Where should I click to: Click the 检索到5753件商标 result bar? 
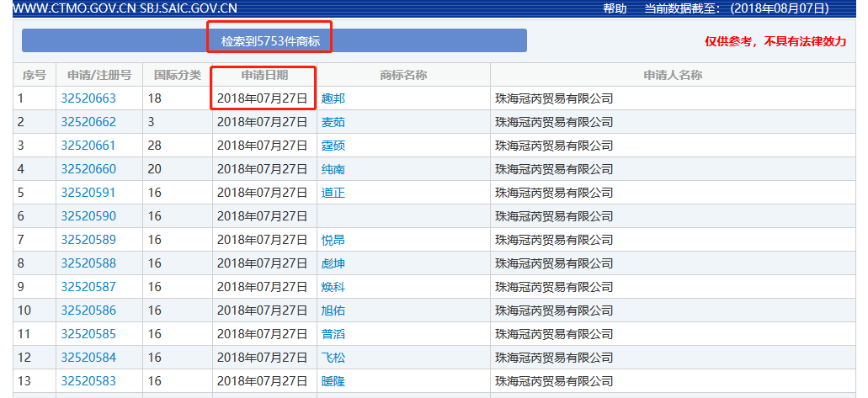(x=274, y=41)
